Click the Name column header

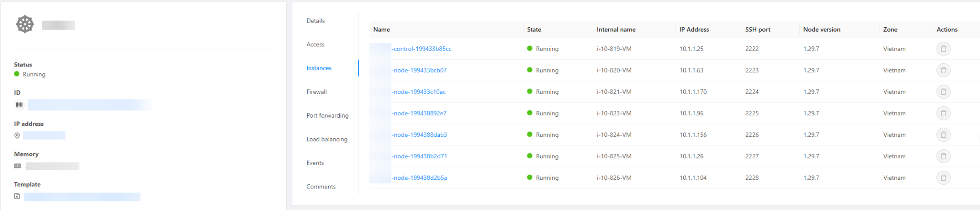point(381,30)
